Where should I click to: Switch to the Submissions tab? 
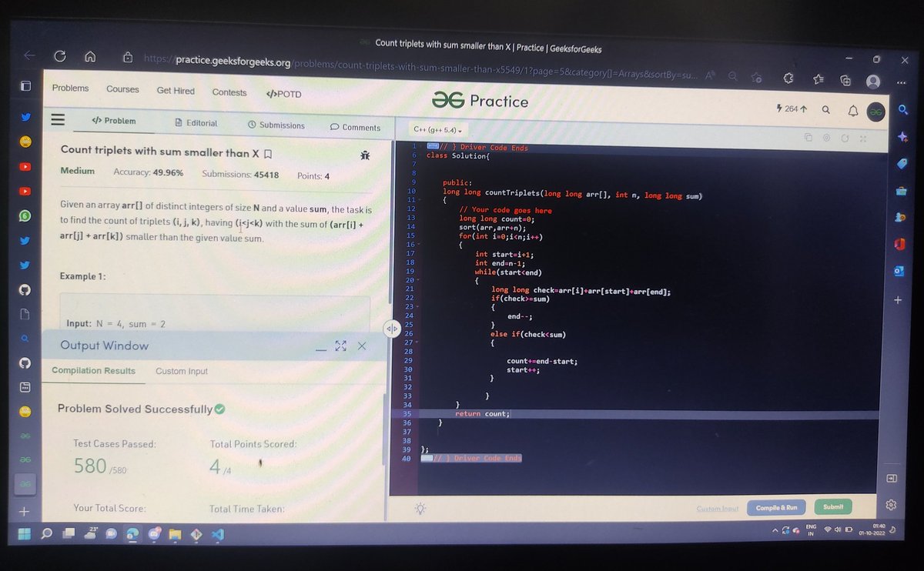[276, 125]
